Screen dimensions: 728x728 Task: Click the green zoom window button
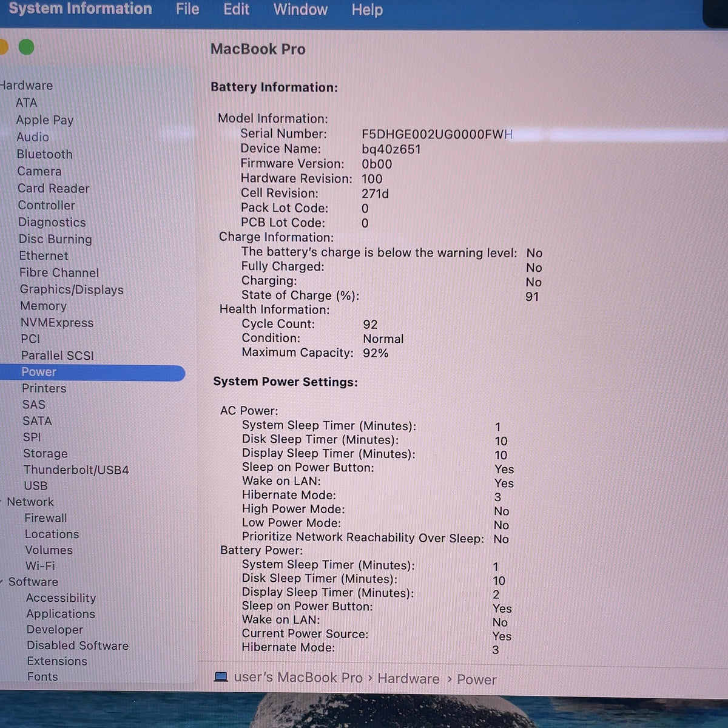pyautogui.click(x=26, y=47)
